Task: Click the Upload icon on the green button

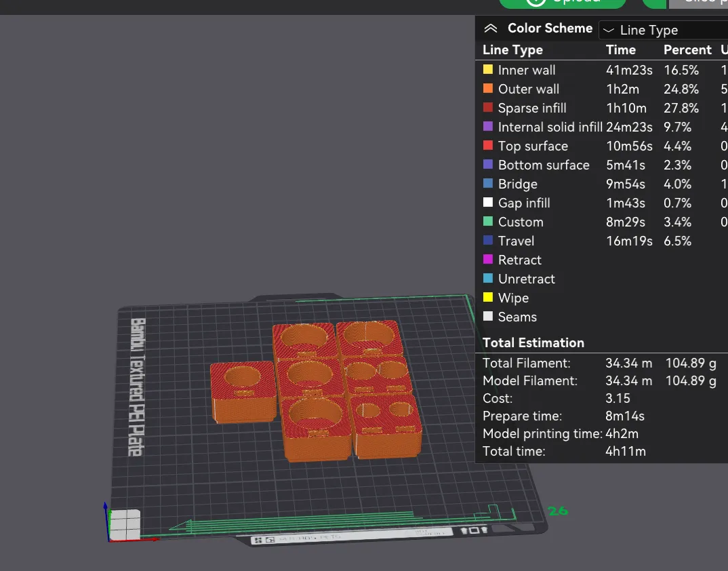Action: (x=535, y=2)
